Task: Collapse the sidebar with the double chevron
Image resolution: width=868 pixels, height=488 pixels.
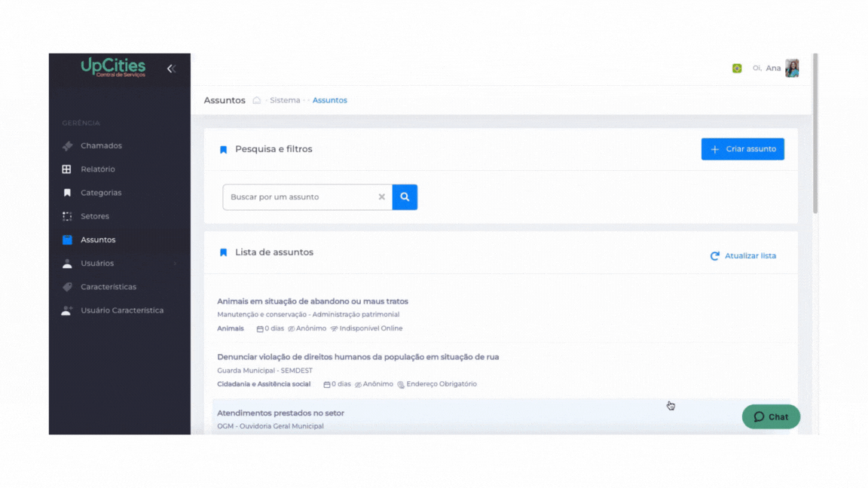Action: (172, 69)
